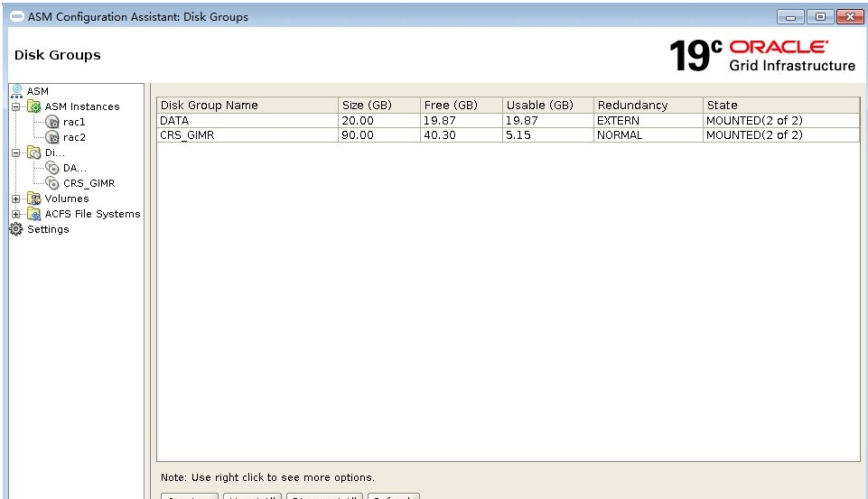Sort by Disk Group Name column header
This screenshot has height=499, width=868.
pyautogui.click(x=247, y=105)
